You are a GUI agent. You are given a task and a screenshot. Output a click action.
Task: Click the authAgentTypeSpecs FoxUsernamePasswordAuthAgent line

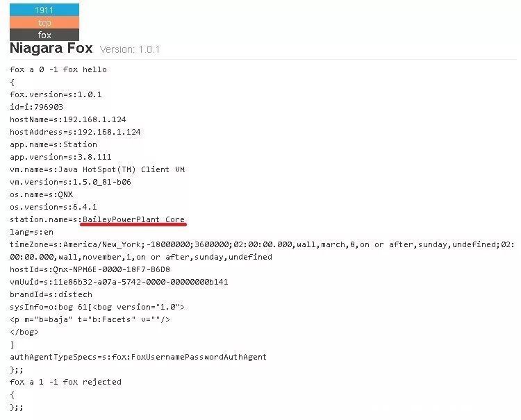[x=138, y=357]
